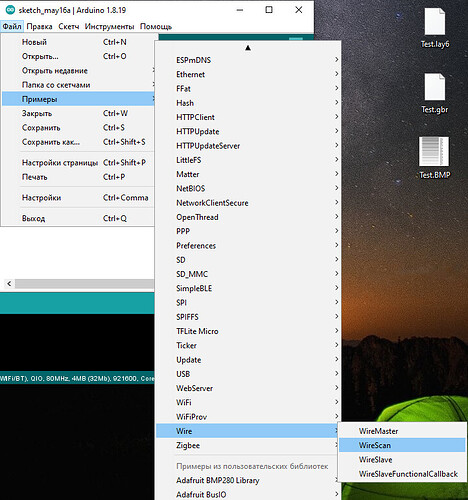468x500 pixels.
Task: Open the Test.lay6 desktop file
Action: point(434,28)
